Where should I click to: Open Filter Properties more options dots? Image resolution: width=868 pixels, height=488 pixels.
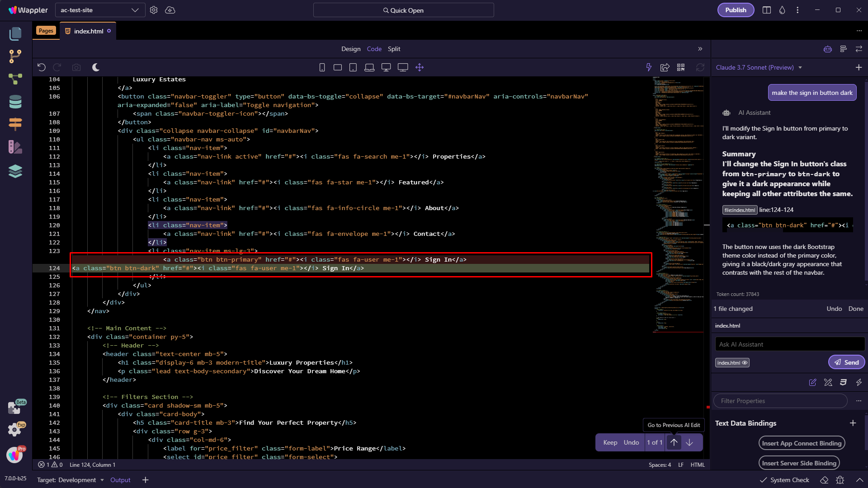pyautogui.click(x=859, y=401)
